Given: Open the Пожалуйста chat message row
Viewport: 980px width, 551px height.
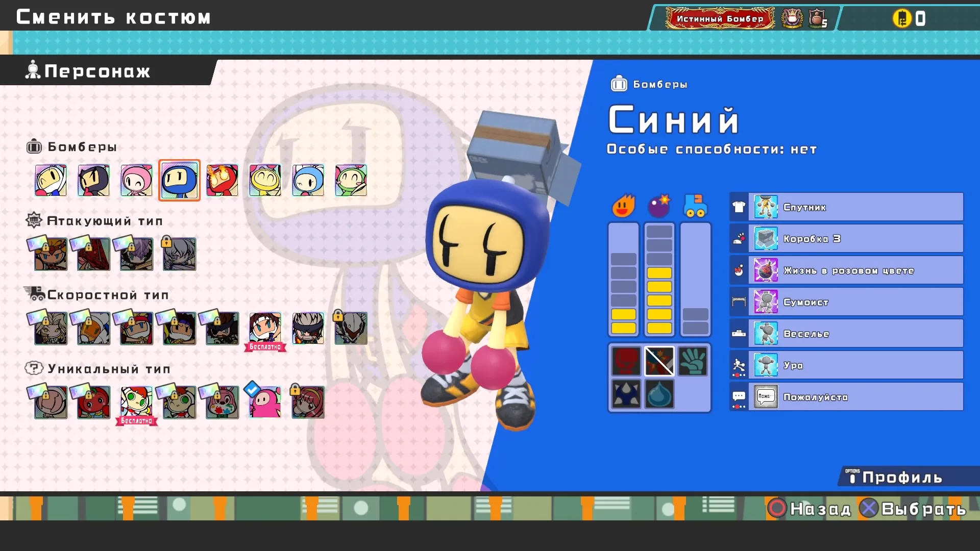Looking at the screenshot, I should [x=846, y=397].
